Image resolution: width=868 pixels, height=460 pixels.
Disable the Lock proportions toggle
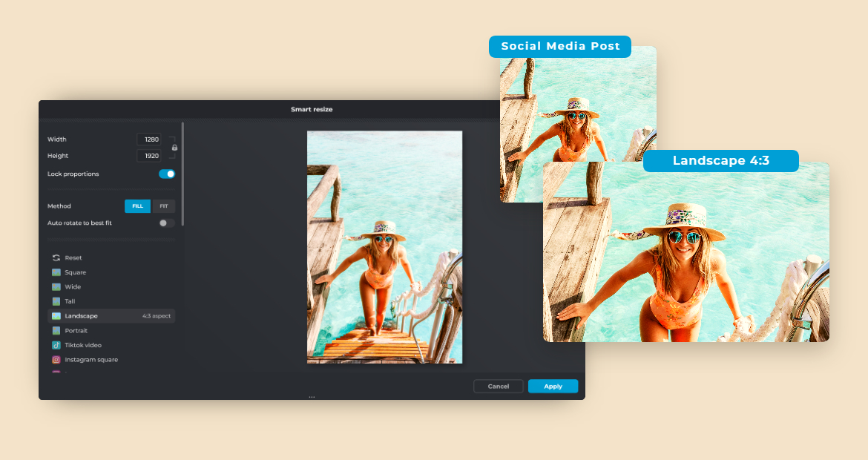167,173
